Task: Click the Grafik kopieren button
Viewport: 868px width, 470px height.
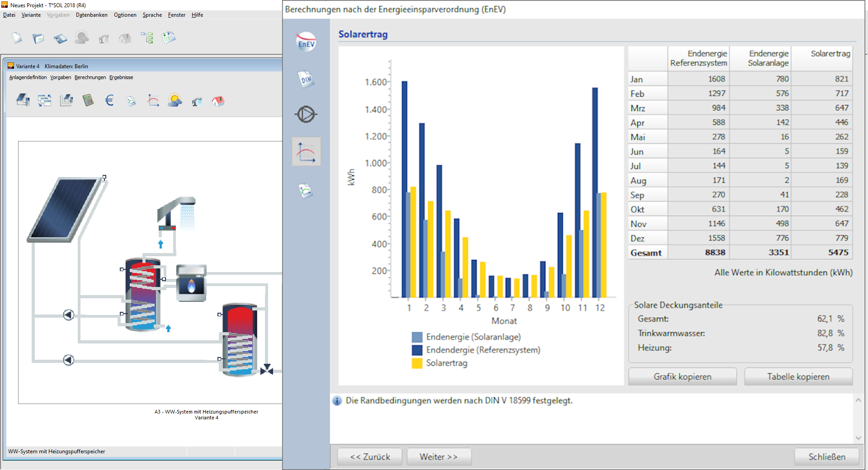Action: [682, 376]
